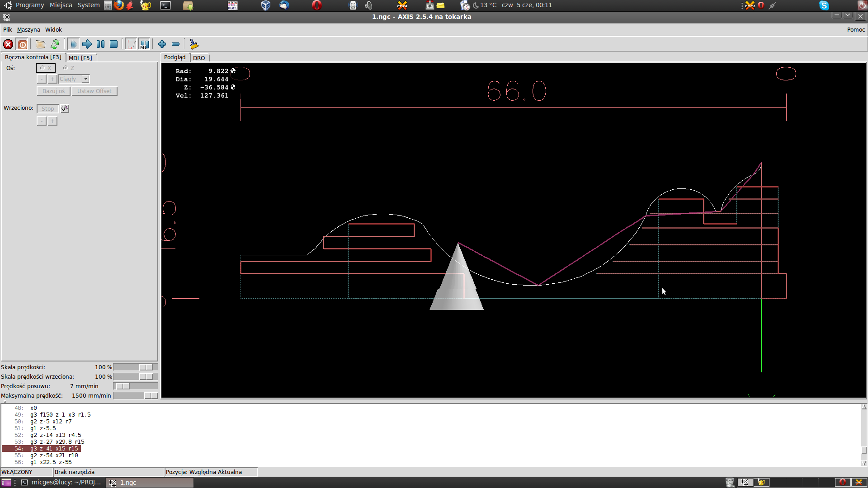Viewport: 868px width, 488px height.
Task: Select the Z axis radio button
Action: [66, 68]
